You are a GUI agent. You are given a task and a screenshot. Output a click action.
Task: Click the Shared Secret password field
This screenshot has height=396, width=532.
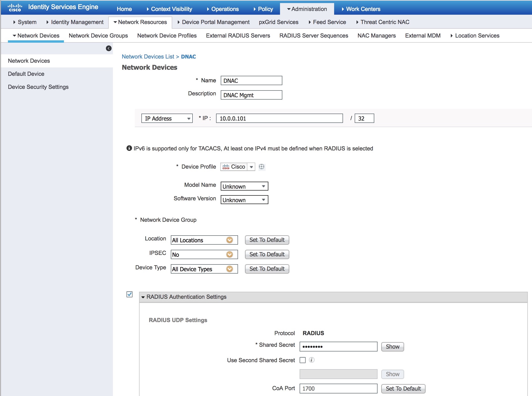[x=338, y=347]
